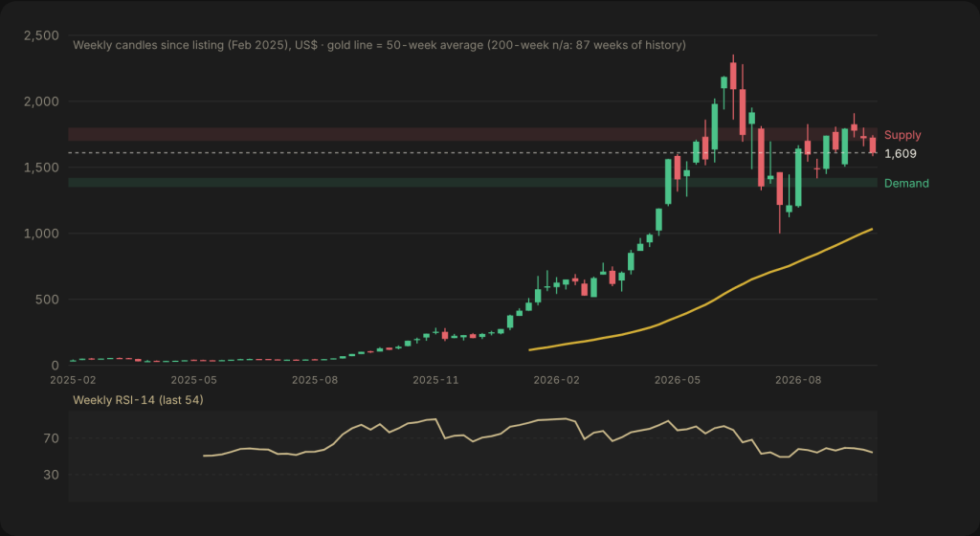Click the last red candle at the right edge

[x=873, y=145]
